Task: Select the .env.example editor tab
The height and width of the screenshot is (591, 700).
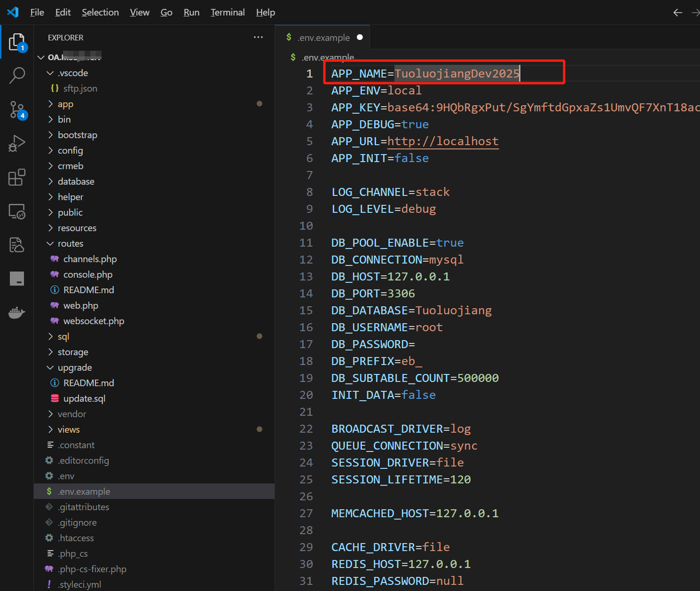Action: tap(322, 38)
